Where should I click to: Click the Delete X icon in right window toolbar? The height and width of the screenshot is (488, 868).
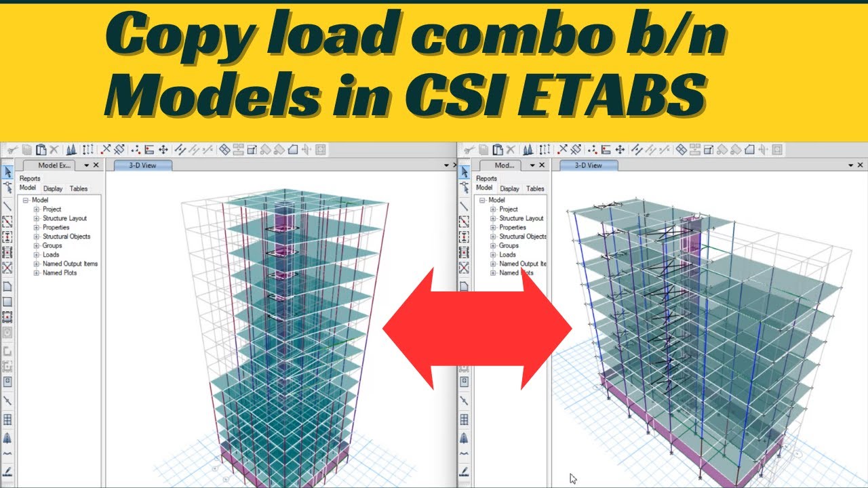(x=511, y=150)
